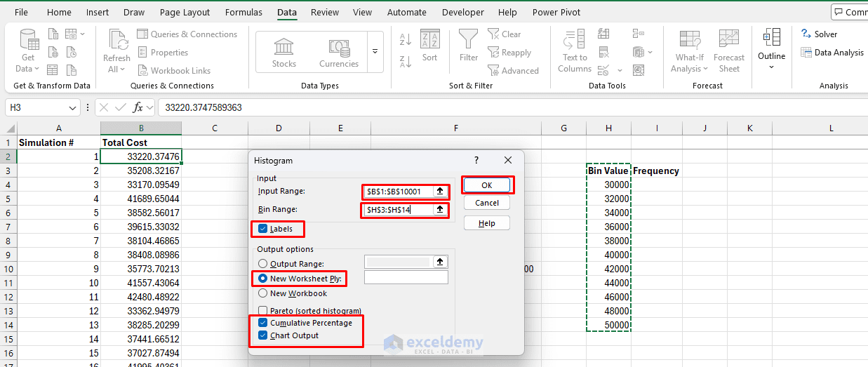Click the Select All corner triangle
This screenshot has height=367, width=868.
(x=8, y=128)
